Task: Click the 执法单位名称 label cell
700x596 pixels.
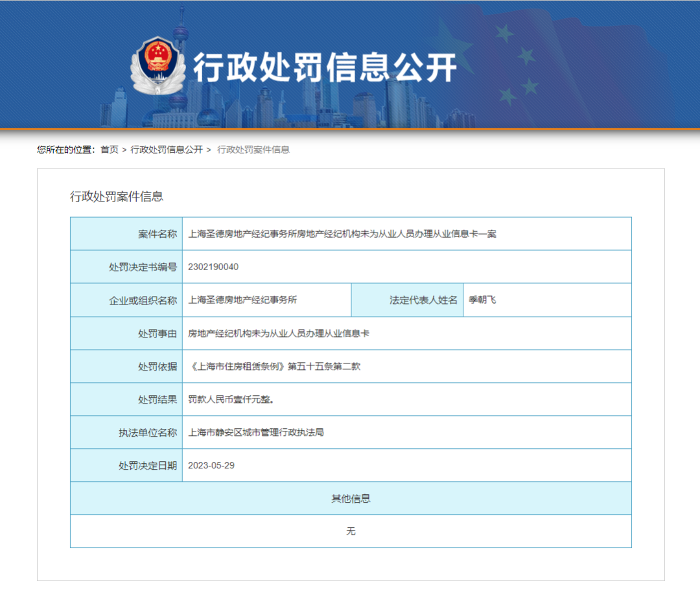Action: click(126, 432)
